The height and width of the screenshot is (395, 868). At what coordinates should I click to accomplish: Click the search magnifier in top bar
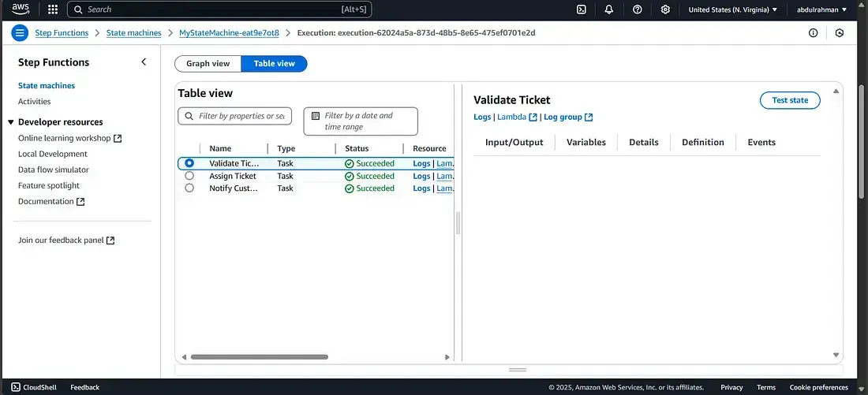pos(78,9)
